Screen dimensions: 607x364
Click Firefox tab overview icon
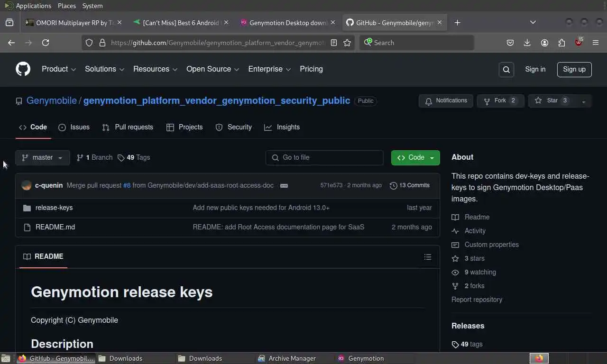(x=9, y=22)
